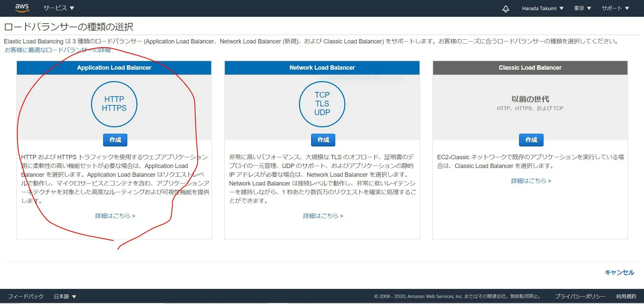
Task: Open the 東京 region selector
Action: (x=582, y=9)
